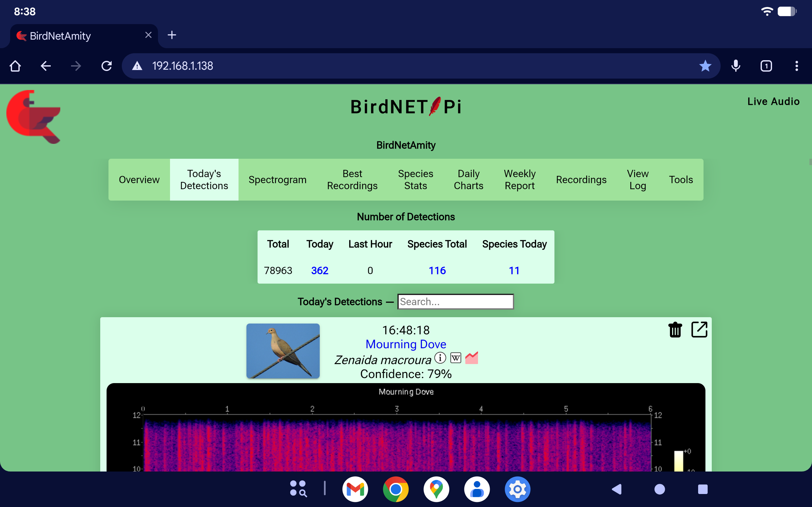Open the 362 detections today link
The height and width of the screenshot is (507, 812).
(319, 270)
